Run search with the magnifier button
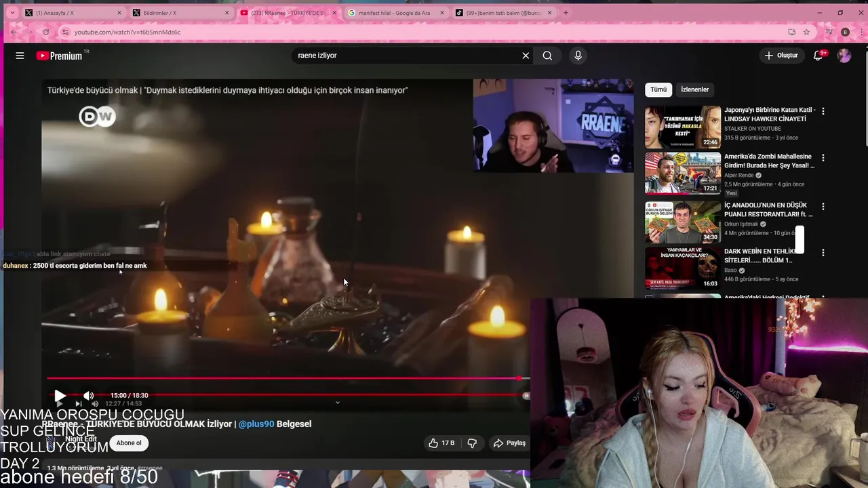This screenshot has width=868, height=488. tap(547, 56)
